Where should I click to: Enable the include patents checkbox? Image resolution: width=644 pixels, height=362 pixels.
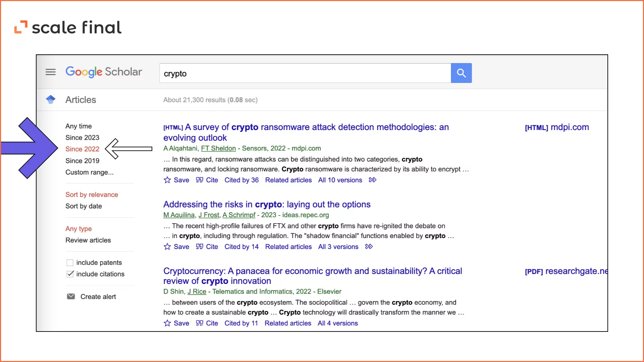[70, 262]
